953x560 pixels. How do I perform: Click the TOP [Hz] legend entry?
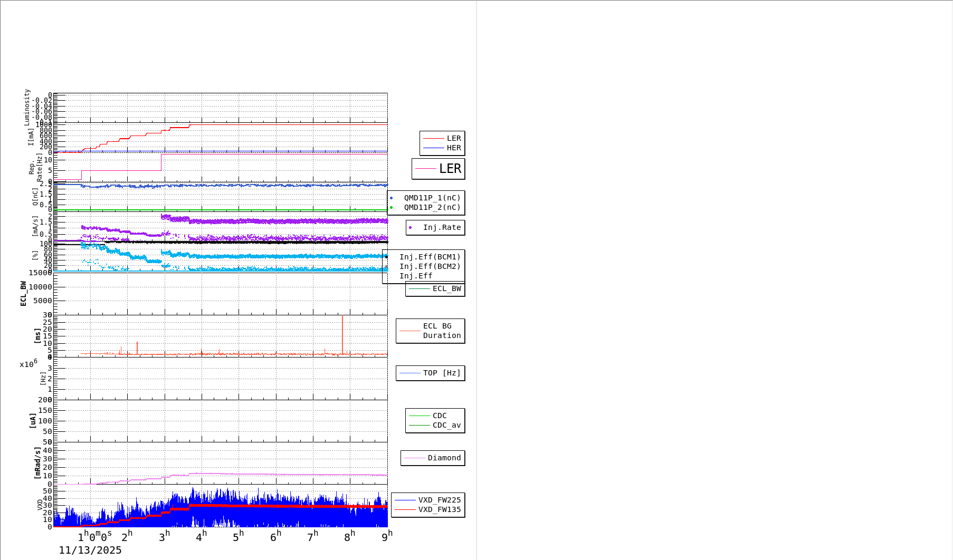click(x=431, y=373)
